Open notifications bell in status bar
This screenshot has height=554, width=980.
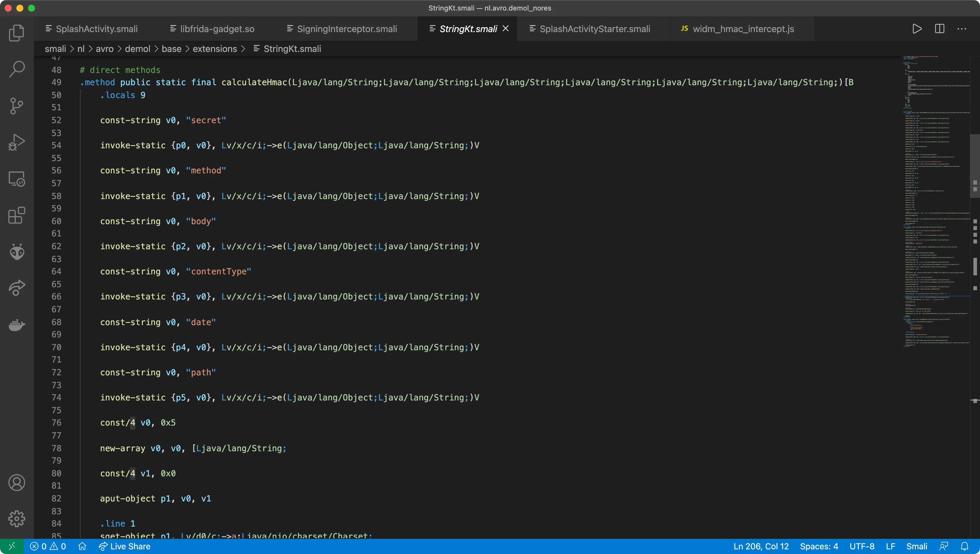pos(965,546)
